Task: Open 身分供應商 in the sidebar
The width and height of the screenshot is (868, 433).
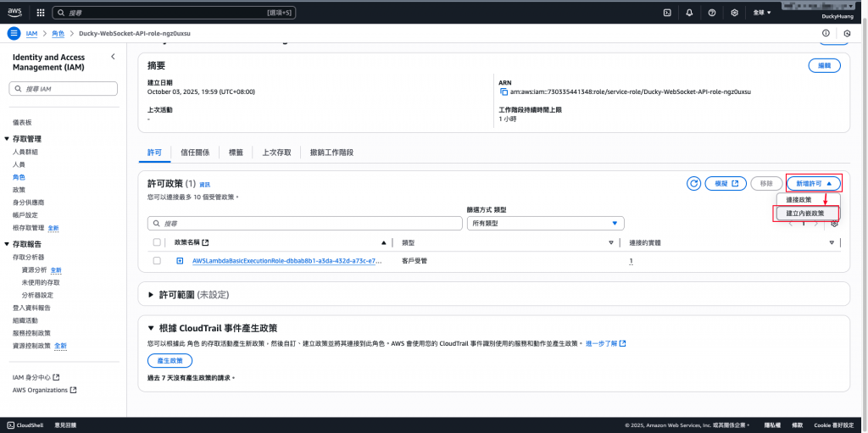Action: (29, 203)
